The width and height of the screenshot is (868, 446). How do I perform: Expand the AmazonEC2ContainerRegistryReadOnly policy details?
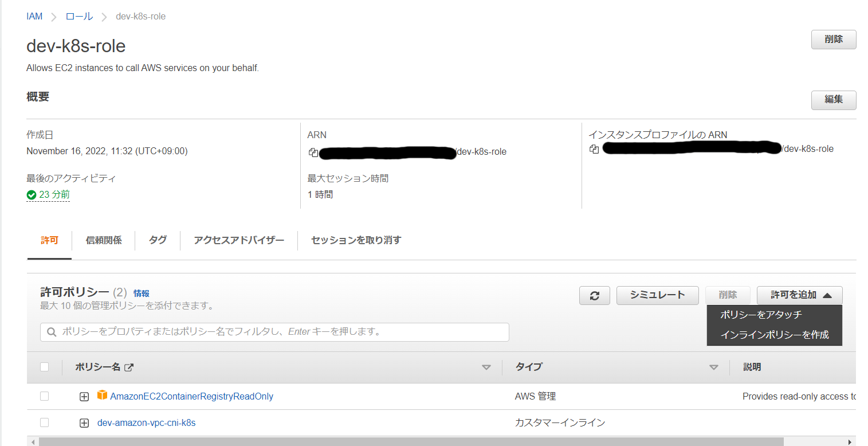pos(84,397)
